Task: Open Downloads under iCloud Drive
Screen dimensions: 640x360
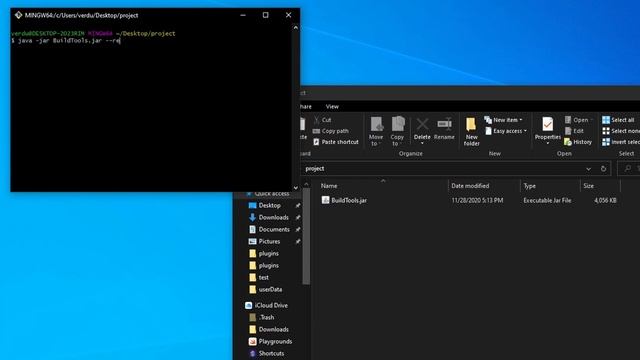Action: click(273, 329)
